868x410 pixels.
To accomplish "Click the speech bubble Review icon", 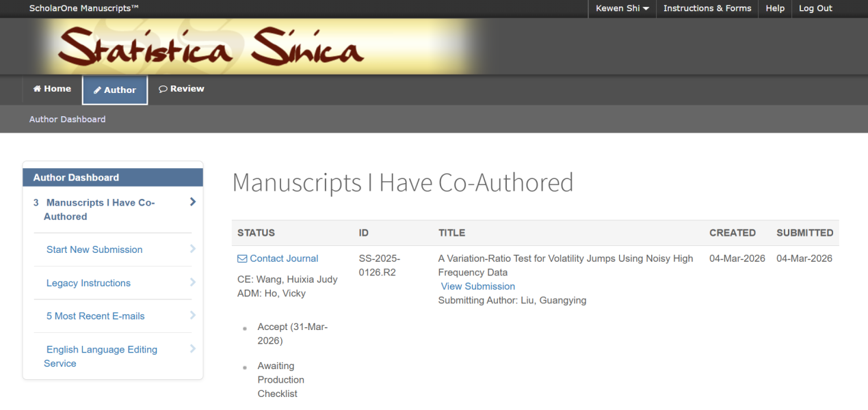I will coord(163,89).
